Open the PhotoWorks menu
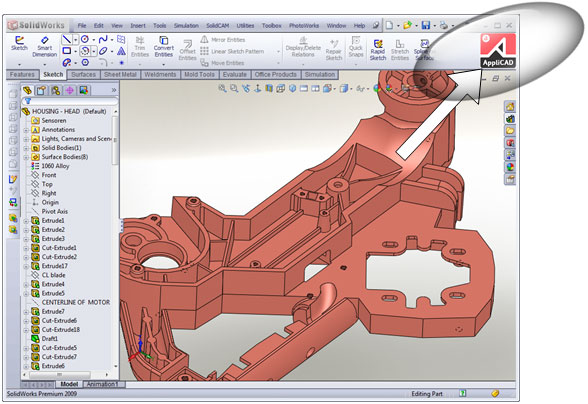Image resolution: width=588 pixels, height=404 pixels. pos(304,26)
